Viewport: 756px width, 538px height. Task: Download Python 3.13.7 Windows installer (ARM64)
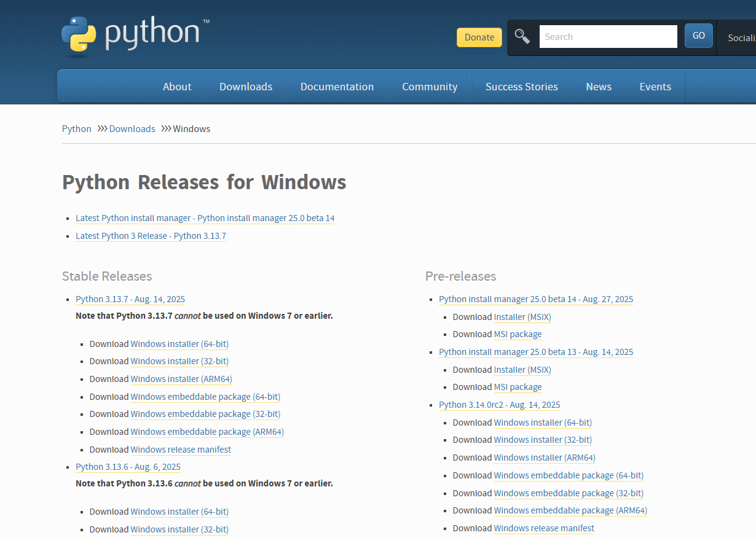pyautogui.click(x=181, y=379)
